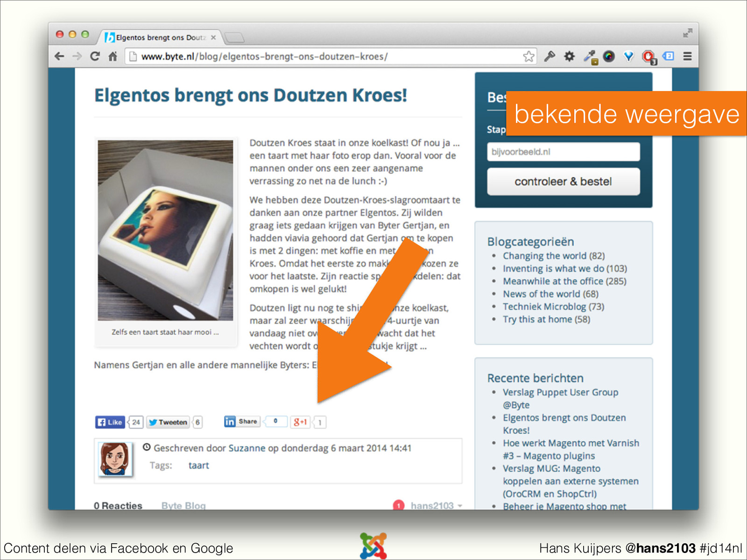The height and width of the screenshot is (560, 747).
Task: Select the Elgentos brengt ons Doutzen browser tab
Action: (x=160, y=37)
